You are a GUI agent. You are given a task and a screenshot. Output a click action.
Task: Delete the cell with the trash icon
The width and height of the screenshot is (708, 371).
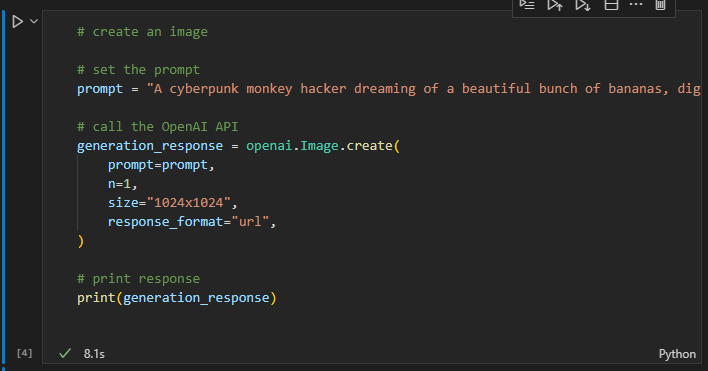click(660, 5)
